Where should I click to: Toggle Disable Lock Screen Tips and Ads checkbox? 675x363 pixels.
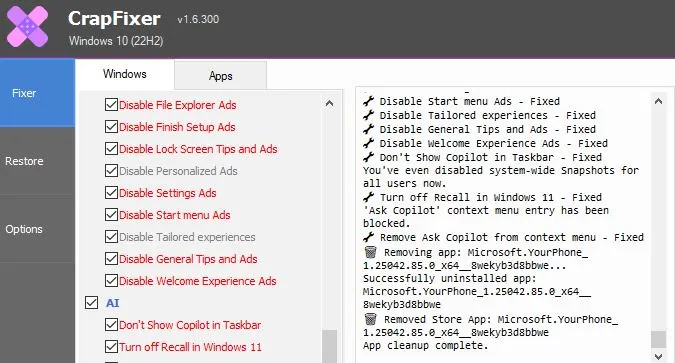coord(111,149)
